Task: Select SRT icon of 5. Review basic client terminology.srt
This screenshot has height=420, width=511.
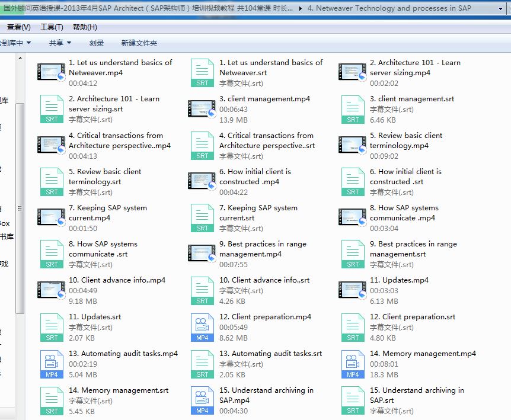Action: [52, 181]
